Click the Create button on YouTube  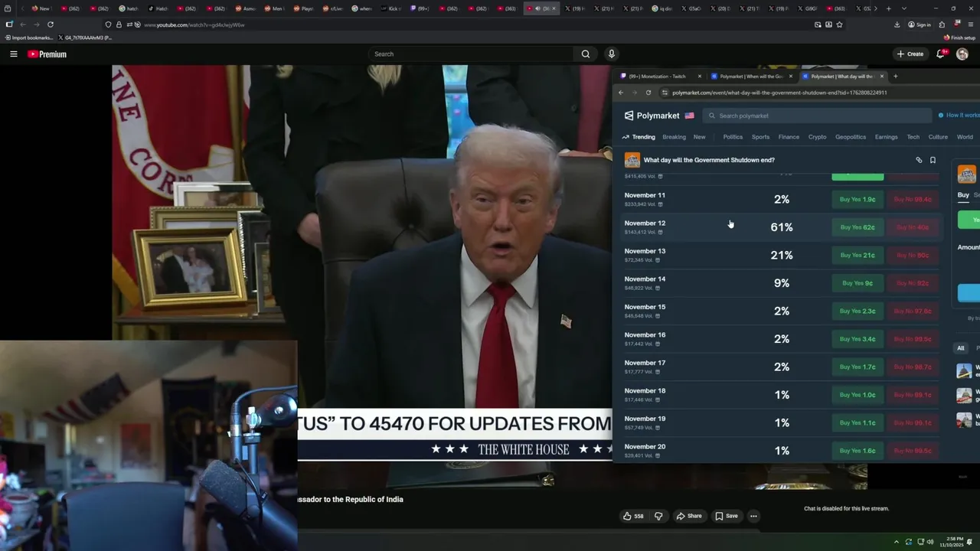[x=910, y=54]
